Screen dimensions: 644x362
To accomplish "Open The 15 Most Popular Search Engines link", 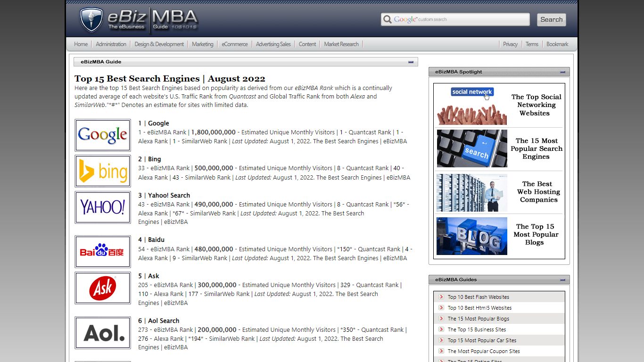I will pyautogui.click(x=537, y=148).
